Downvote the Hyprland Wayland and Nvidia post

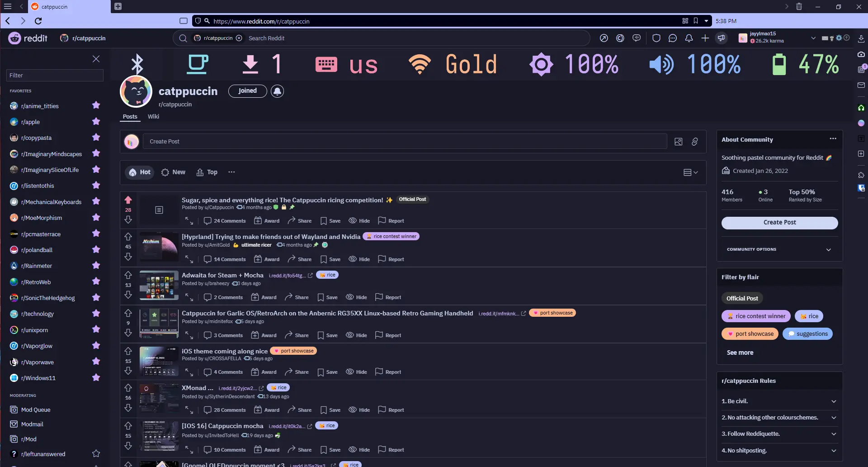(128, 257)
